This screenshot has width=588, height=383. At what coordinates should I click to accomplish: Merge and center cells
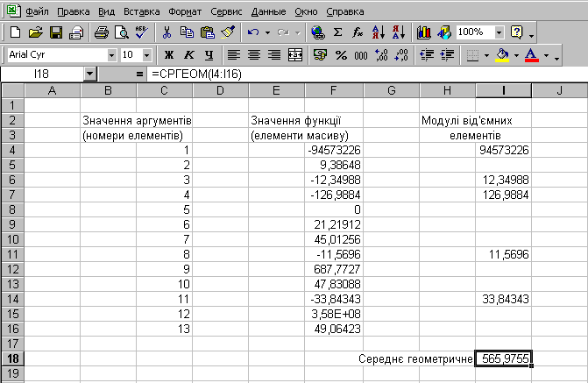tap(294, 55)
